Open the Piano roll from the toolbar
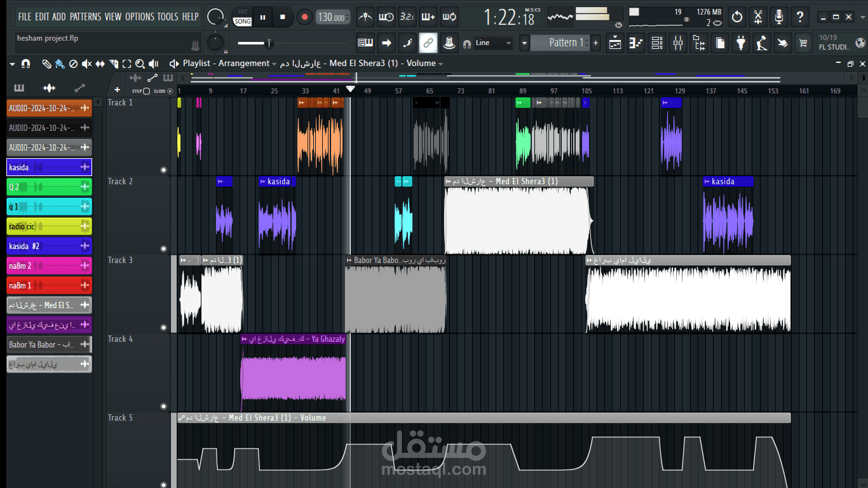This screenshot has width=868, height=488. 635,43
